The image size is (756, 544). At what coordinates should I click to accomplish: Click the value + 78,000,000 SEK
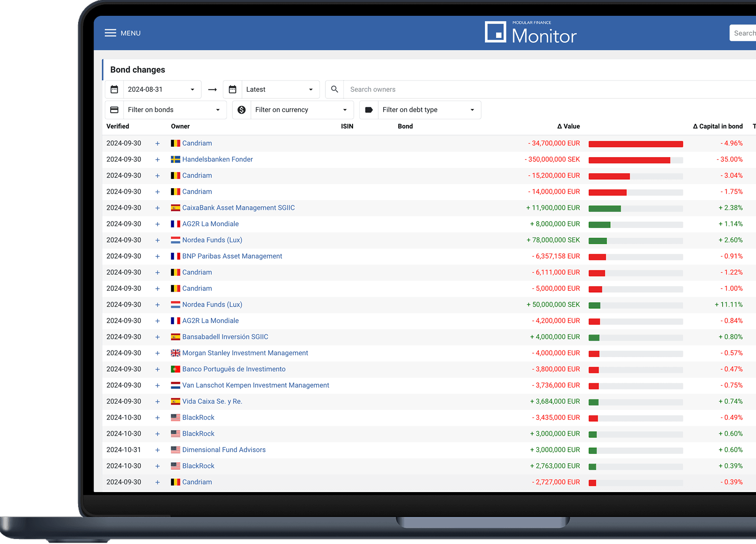(553, 240)
